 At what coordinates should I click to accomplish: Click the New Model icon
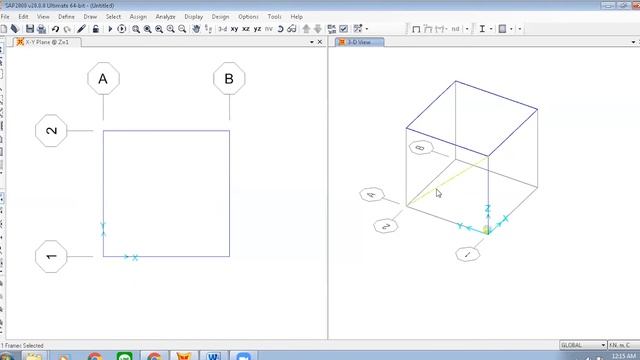pyautogui.click(x=4, y=29)
